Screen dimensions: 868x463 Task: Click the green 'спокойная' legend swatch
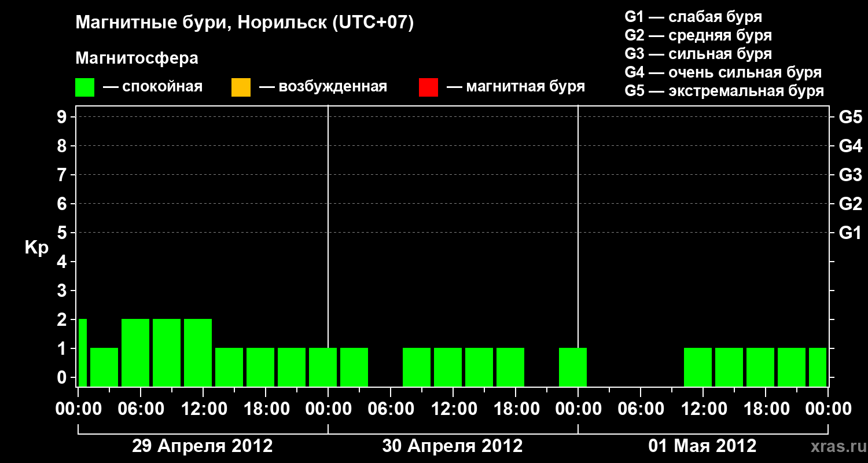click(x=85, y=87)
